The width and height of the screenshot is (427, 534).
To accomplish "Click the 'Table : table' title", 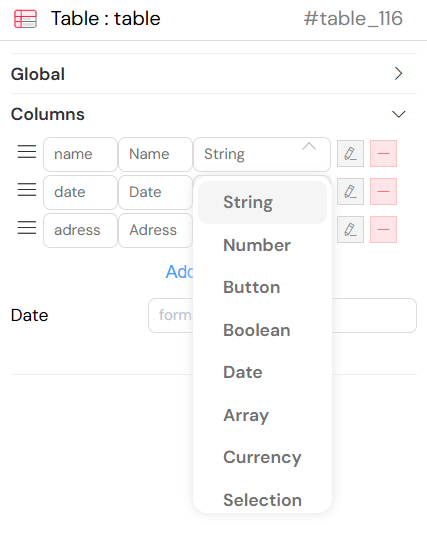I will point(106,18).
